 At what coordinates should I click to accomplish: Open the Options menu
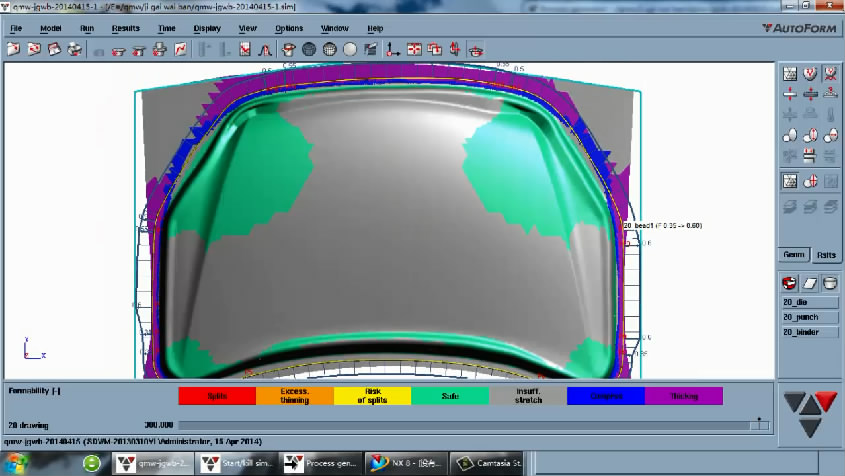click(x=289, y=28)
